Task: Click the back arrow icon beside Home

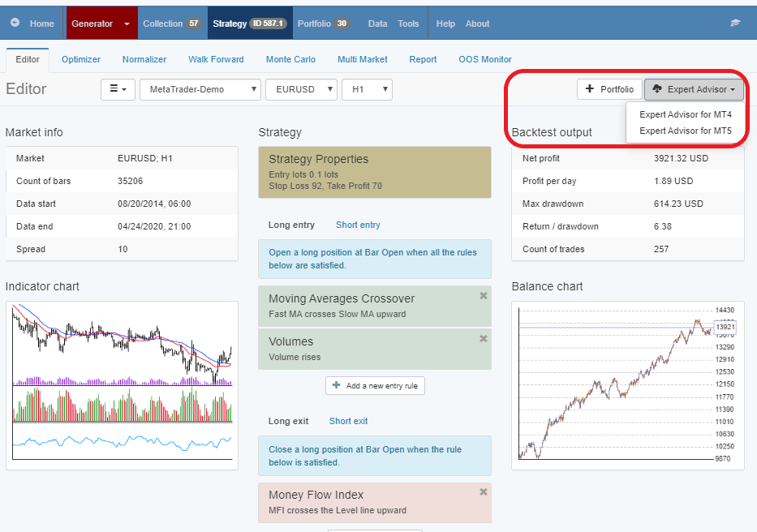Action: click(x=15, y=24)
